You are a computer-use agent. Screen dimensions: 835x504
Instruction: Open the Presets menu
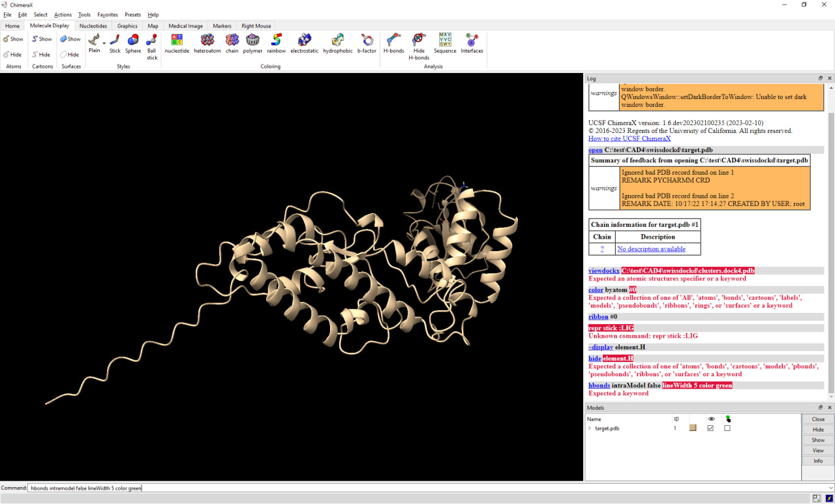pyautogui.click(x=132, y=14)
